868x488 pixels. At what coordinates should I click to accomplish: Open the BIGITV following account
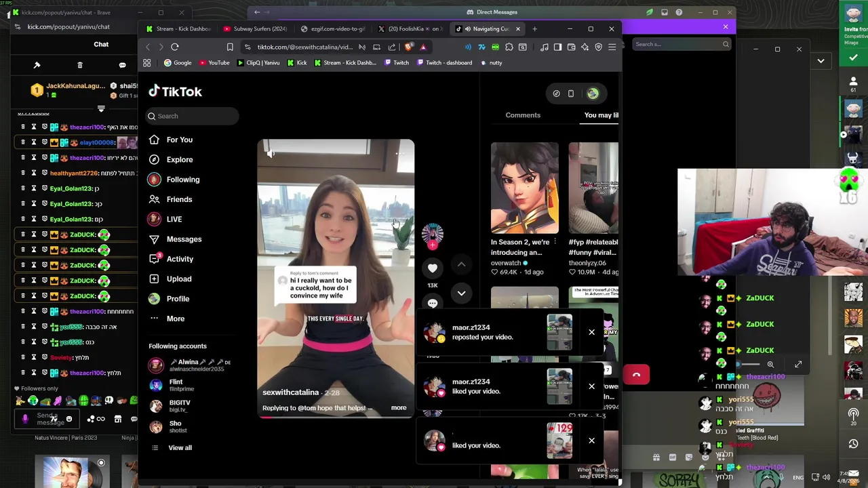(171, 406)
